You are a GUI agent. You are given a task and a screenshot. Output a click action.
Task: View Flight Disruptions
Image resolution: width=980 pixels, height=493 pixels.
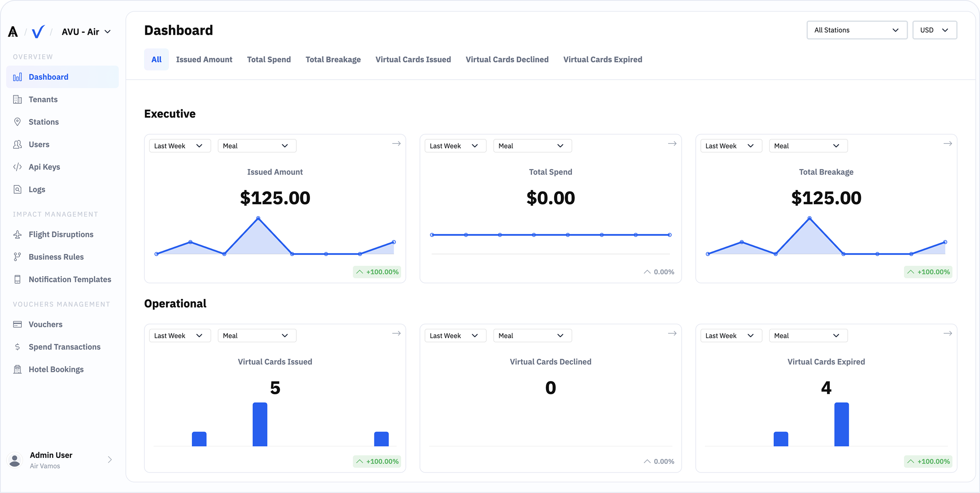point(61,234)
